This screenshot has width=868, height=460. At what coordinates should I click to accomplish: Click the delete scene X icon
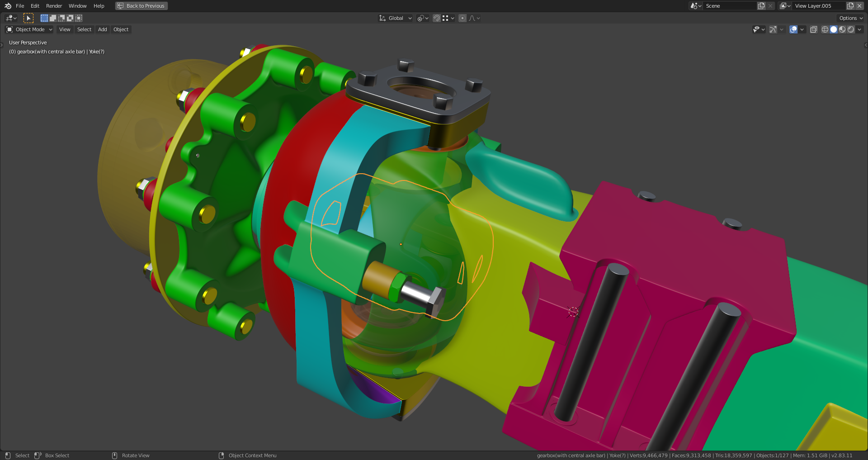[x=770, y=6]
